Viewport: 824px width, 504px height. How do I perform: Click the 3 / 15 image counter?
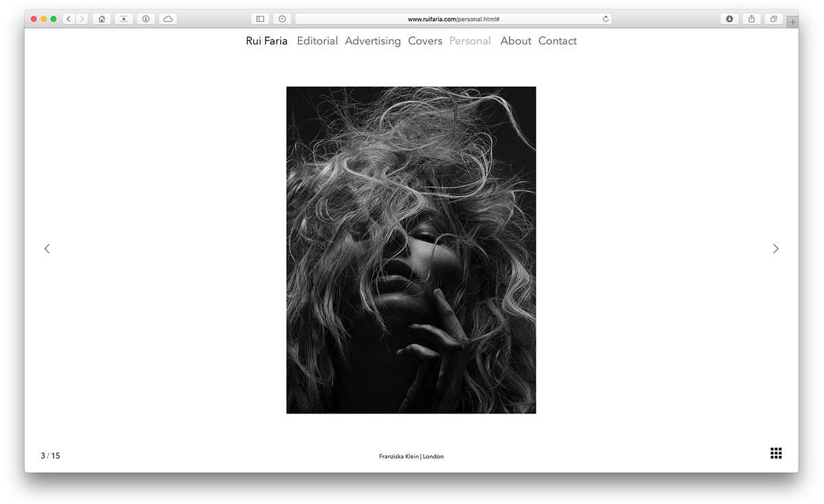click(50, 456)
